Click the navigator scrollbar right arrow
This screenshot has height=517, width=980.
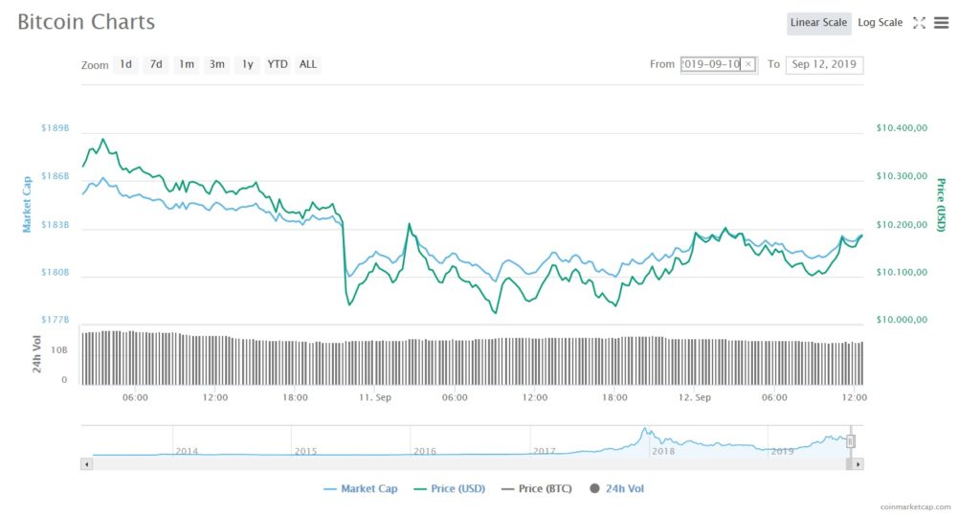857,463
